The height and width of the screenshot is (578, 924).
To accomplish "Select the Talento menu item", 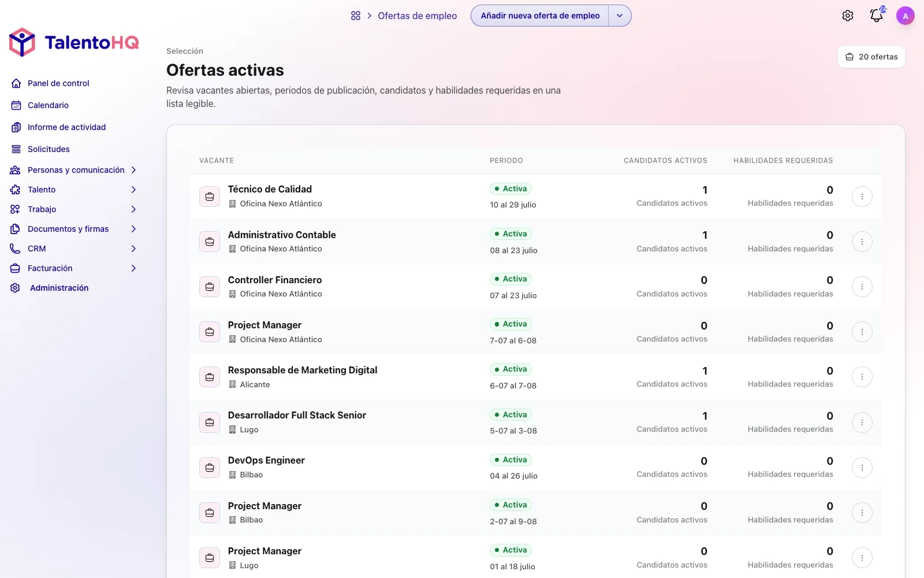I will coord(42,190).
